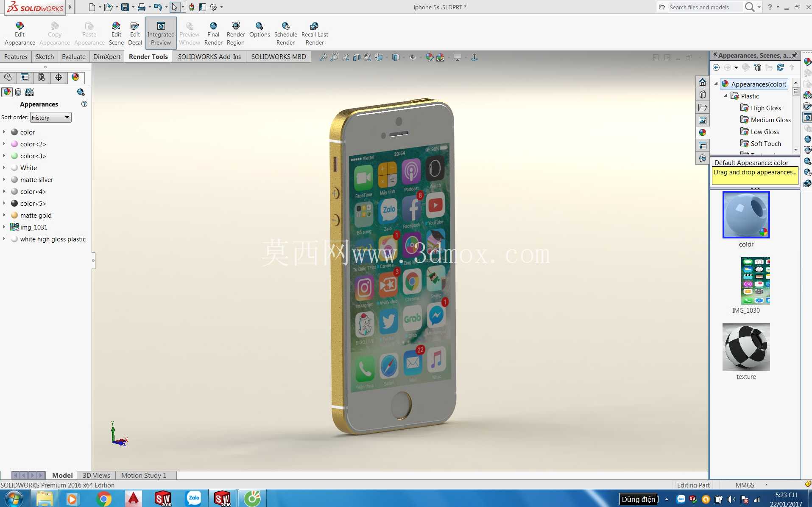The image size is (812, 507).
Task: Open PropertyManager tab
Action: click(x=25, y=77)
